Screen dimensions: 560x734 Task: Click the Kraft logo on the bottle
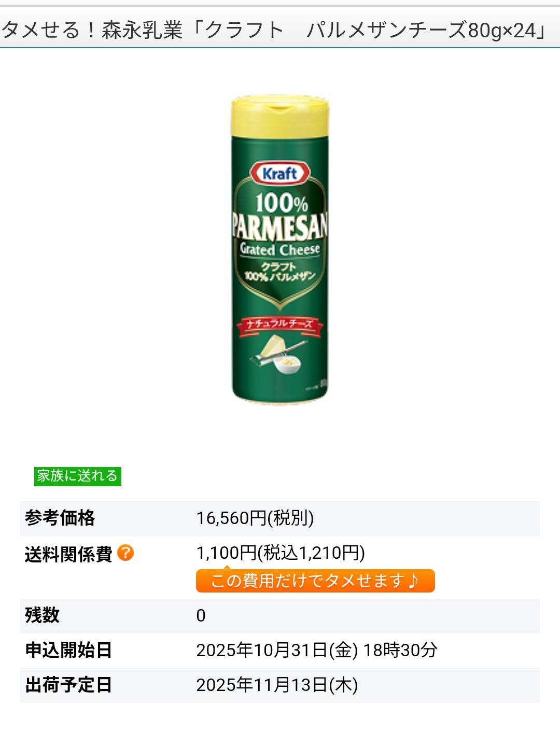[280, 173]
